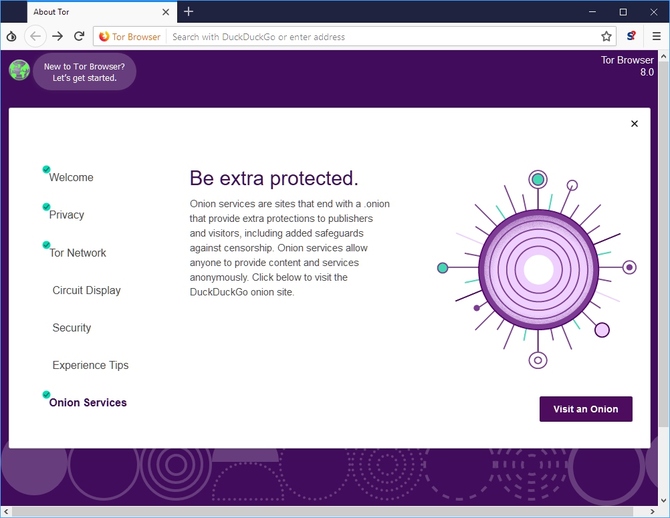The height and width of the screenshot is (518, 670).
Task: Close the About Tor tab
Action: tap(166, 12)
